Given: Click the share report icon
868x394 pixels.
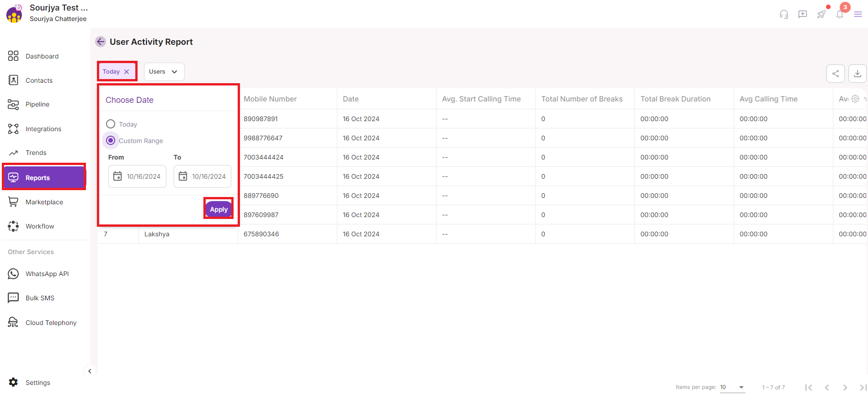Looking at the screenshot, I should point(835,74).
